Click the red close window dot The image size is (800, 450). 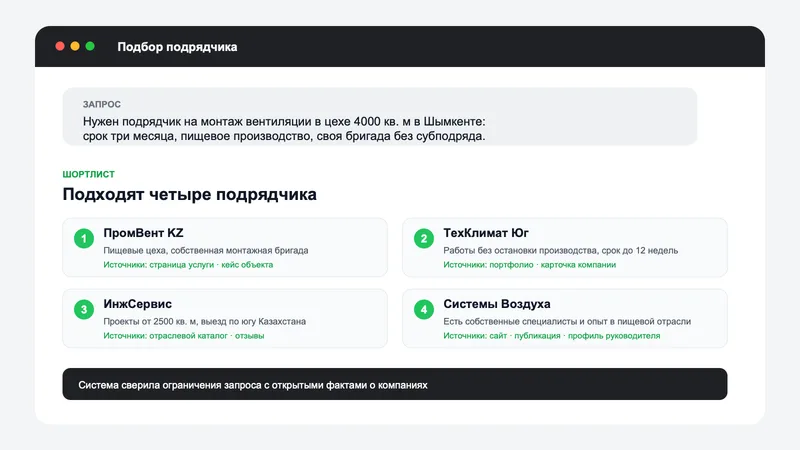tap(60, 46)
